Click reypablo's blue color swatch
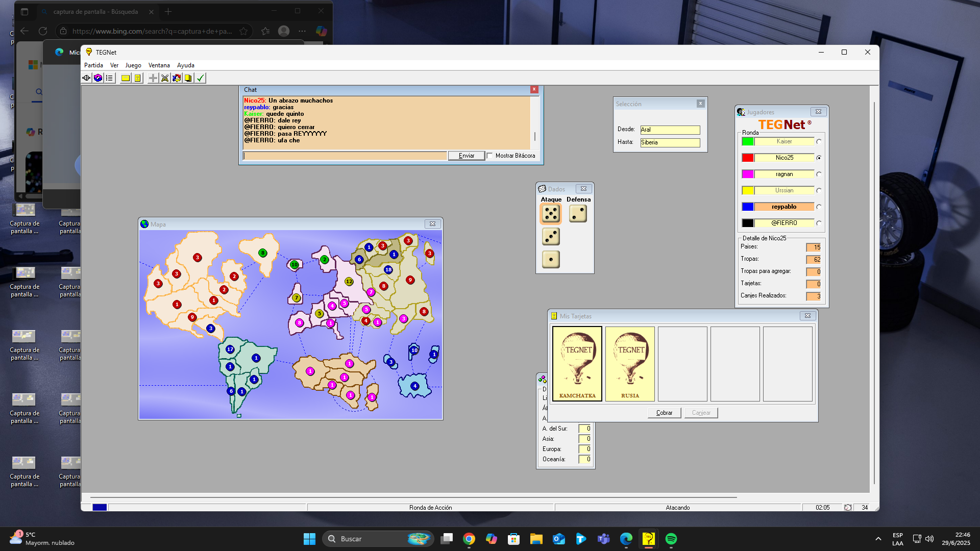This screenshot has width=980, height=551. pyautogui.click(x=748, y=207)
